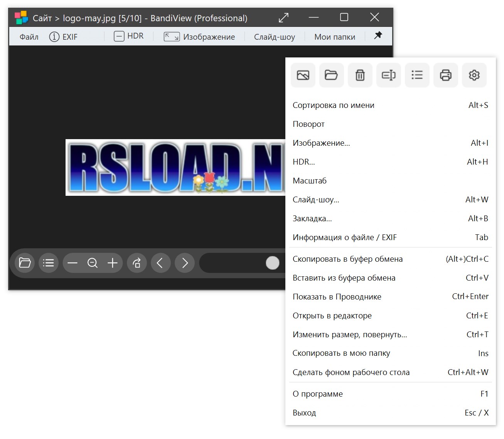Click the previous image arrow

click(161, 263)
